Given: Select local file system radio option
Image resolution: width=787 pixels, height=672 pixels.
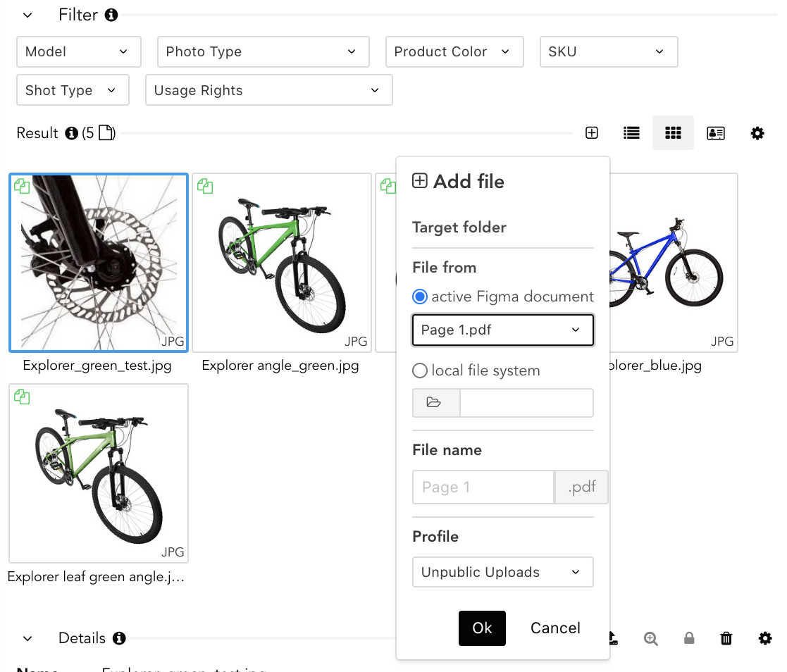Looking at the screenshot, I should click(x=420, y=371).
